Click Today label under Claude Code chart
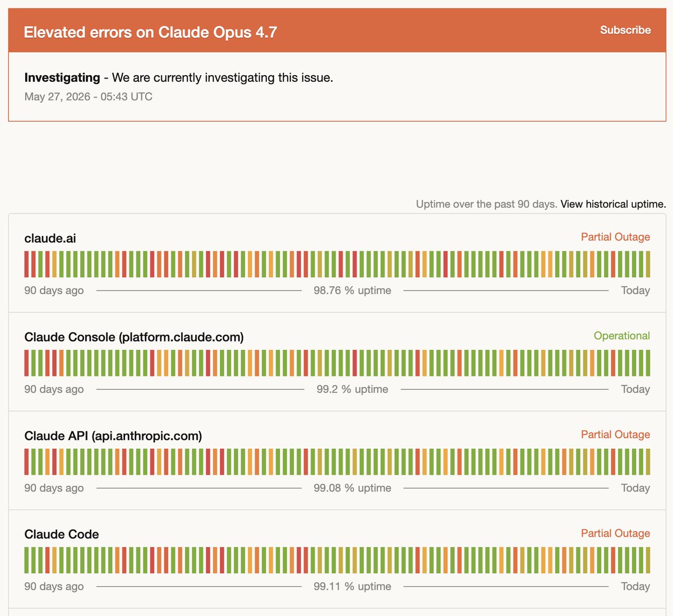 coord(635,586)
